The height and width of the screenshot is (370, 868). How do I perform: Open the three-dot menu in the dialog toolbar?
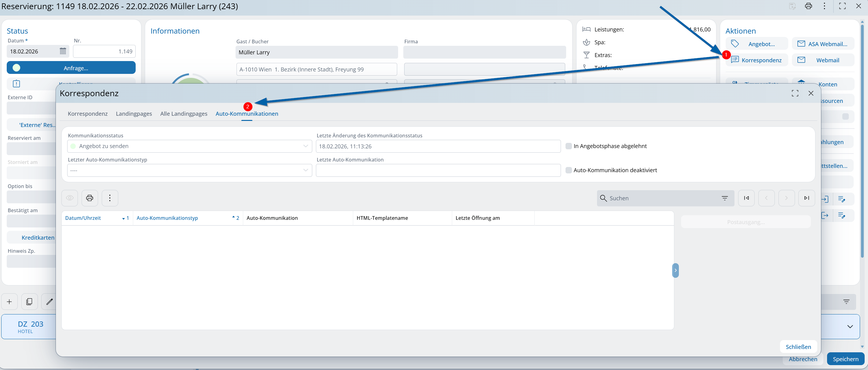(109, 198)
